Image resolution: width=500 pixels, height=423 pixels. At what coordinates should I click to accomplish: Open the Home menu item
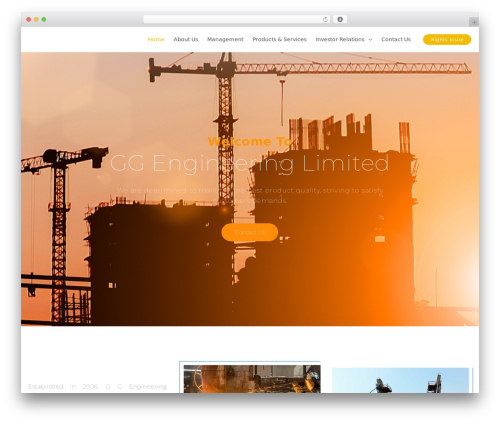pos(156,39)
